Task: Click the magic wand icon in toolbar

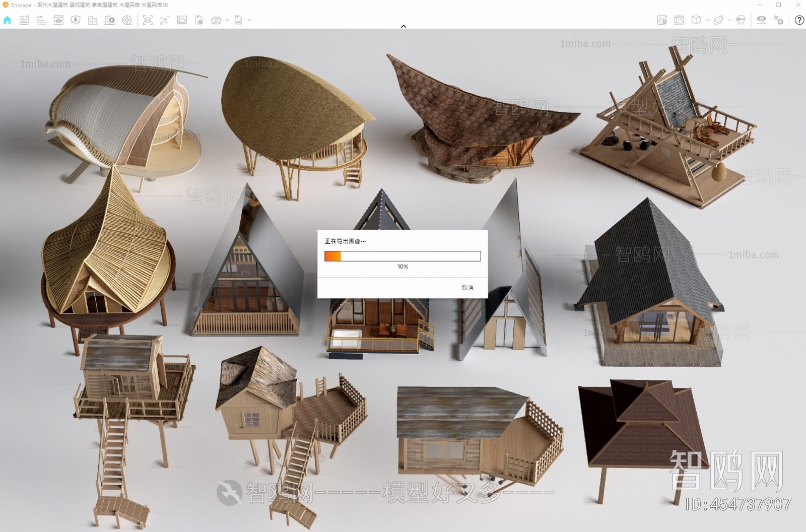Action: point(164,20)
